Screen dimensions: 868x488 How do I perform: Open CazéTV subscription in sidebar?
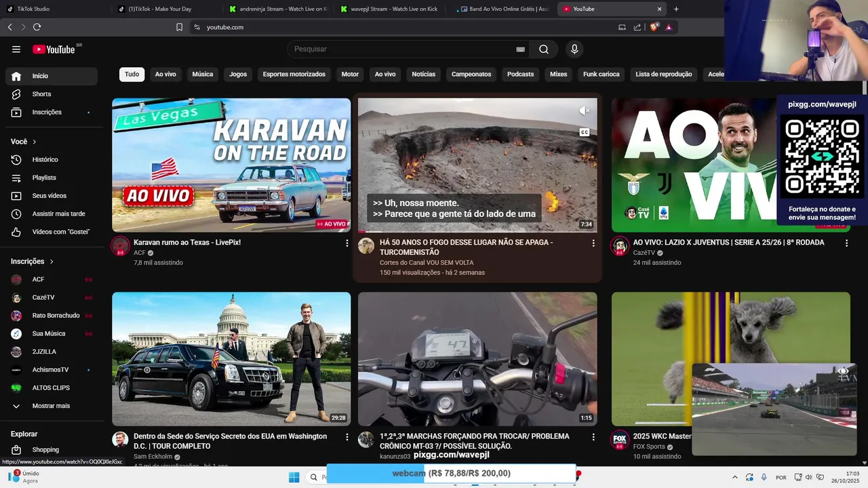[x=52, y=298]
